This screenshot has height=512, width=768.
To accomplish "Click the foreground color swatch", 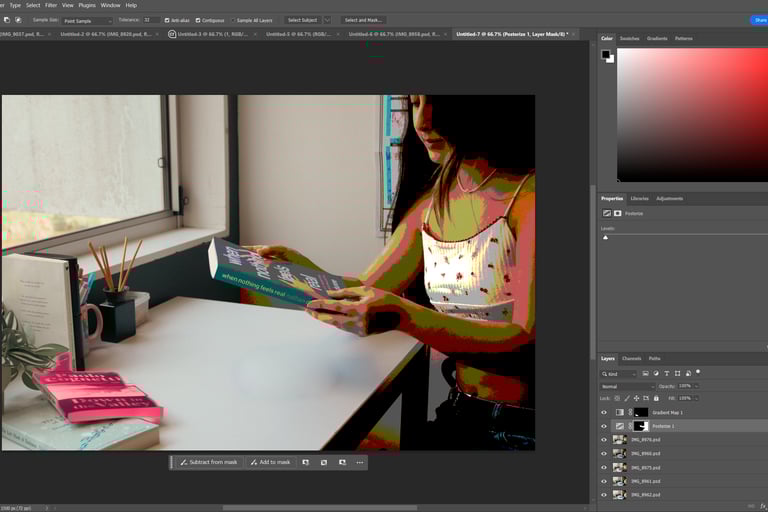I will point(606,54).
